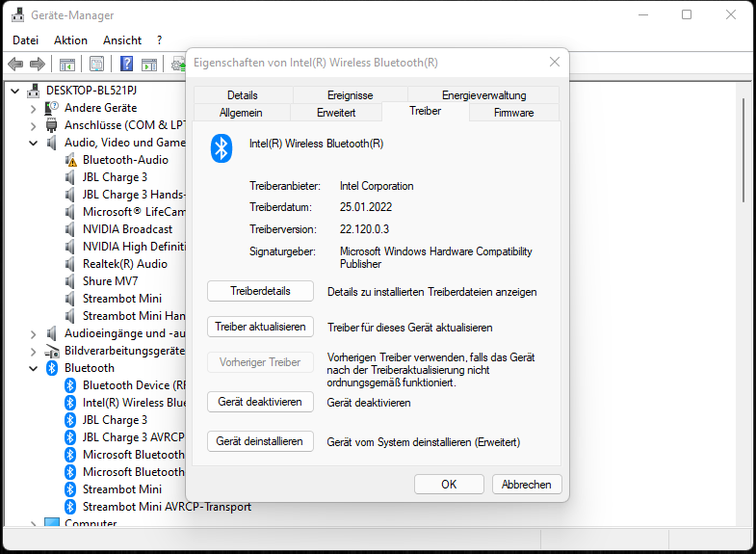This screenshot has width=756, height=554.
Task: Select JBL Charge 3 Hands-Free audio entry
Action: (134, 195)
